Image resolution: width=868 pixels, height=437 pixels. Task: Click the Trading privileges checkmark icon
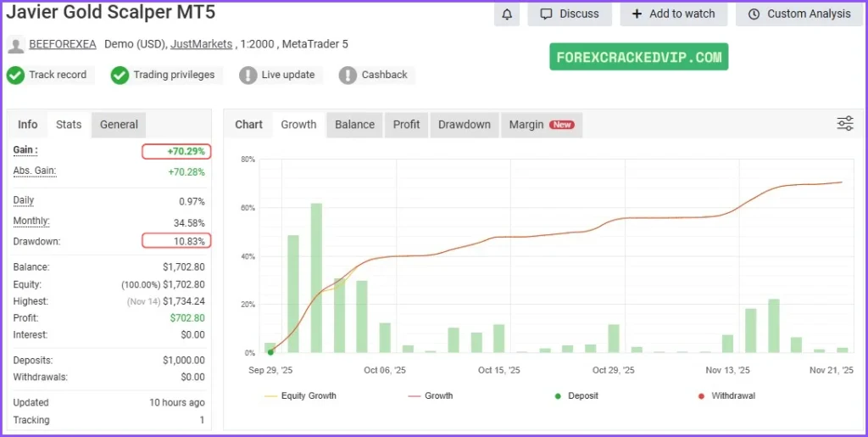coord(120,75)
